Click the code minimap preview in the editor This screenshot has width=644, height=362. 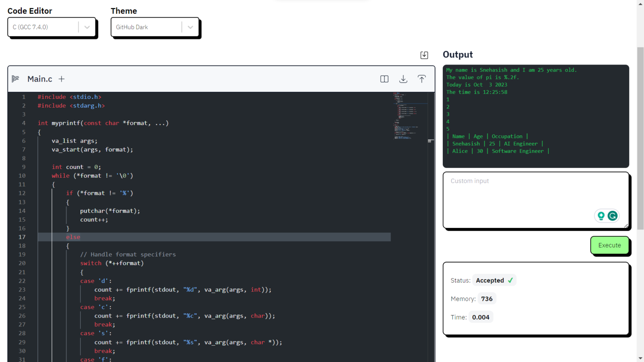tap(406, 116)
